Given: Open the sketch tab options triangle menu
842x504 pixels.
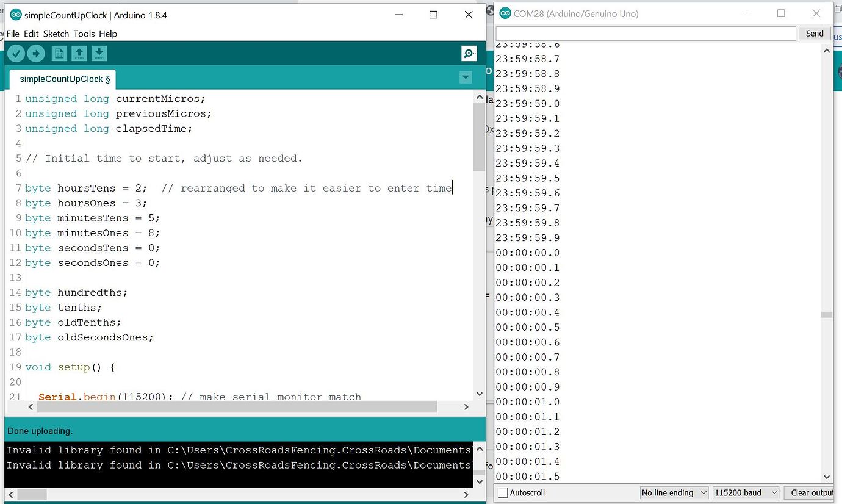Looking at the screenshot, I should 466,77.
